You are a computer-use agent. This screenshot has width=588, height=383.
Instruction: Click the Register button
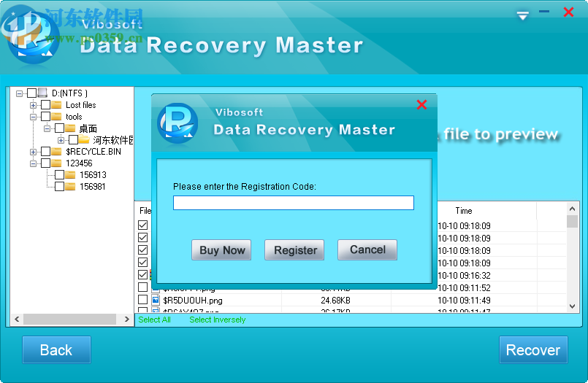[294, 249]
